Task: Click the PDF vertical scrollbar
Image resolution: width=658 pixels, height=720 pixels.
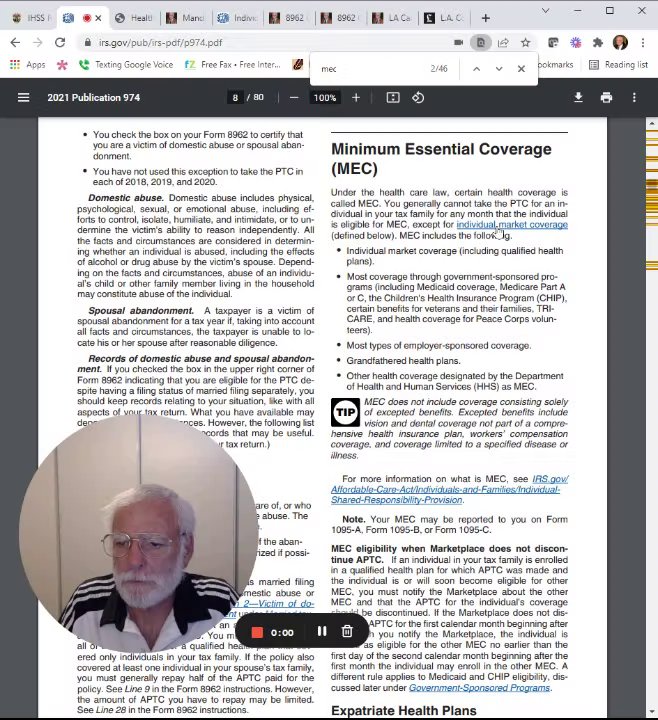Action: (x=652, y=418)
